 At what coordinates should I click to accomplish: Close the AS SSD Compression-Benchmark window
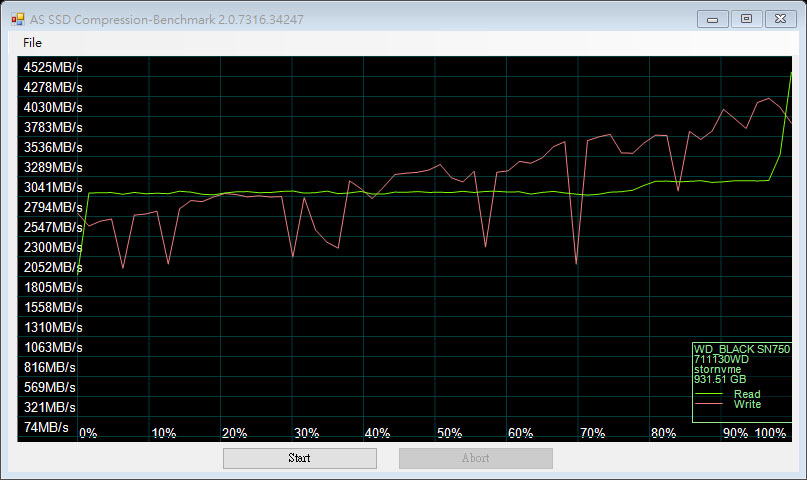point(780,19)
